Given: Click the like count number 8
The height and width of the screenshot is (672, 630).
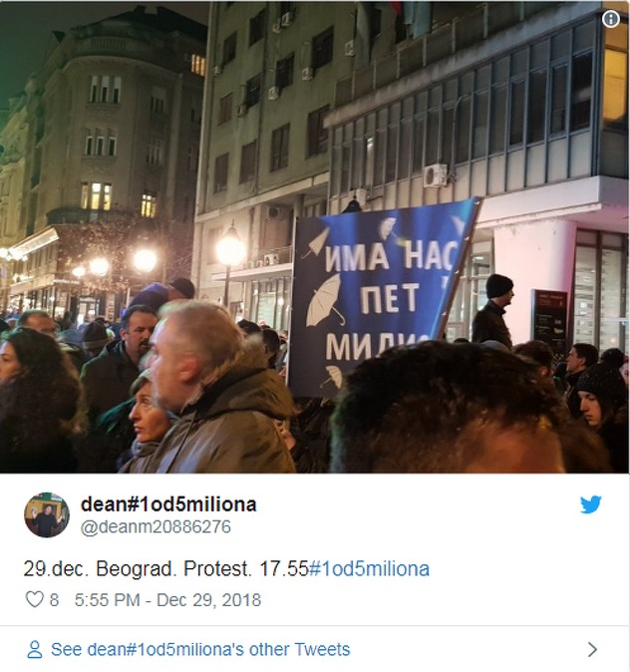Looking at the screenshot, I should pyautogui.click(x=54, y=599).
